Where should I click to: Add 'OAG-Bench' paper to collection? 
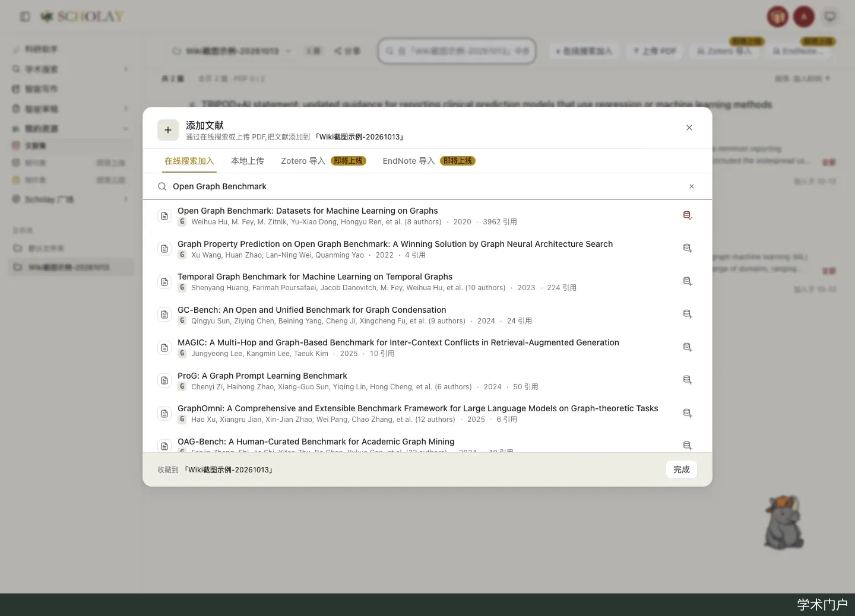coord(688,446)
